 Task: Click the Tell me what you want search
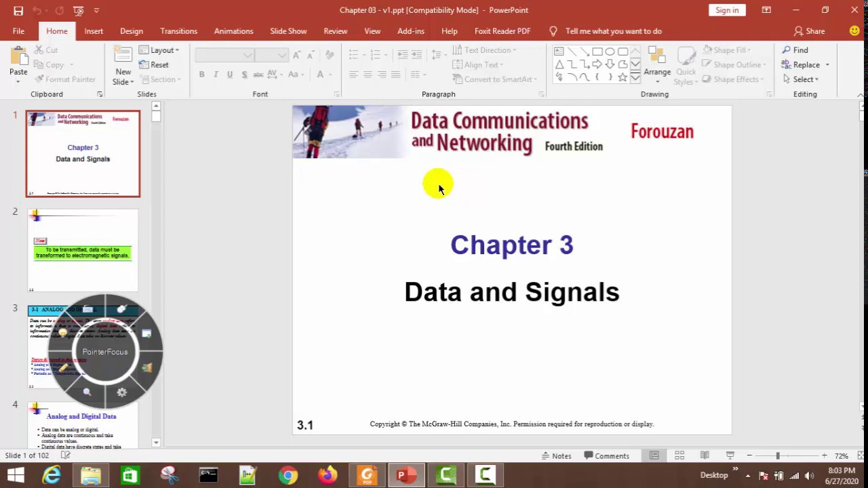point(606,31)
